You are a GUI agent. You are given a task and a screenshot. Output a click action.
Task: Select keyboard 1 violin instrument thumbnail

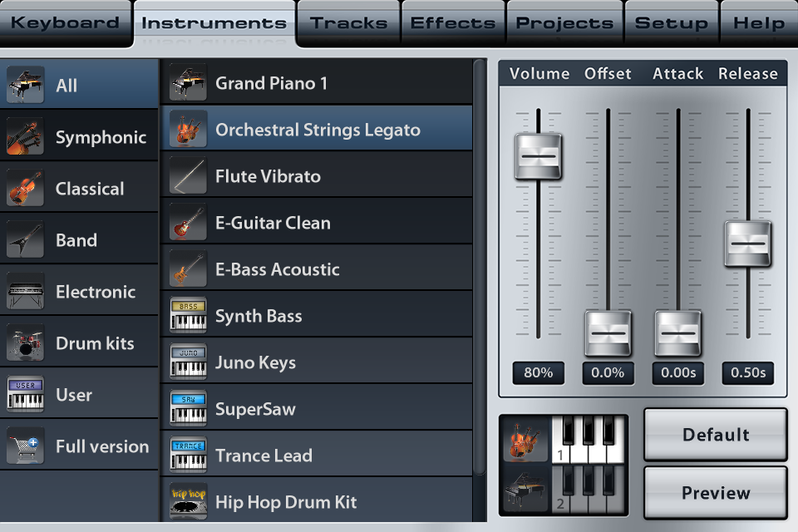pyautogui.click(x=525, y=440)
